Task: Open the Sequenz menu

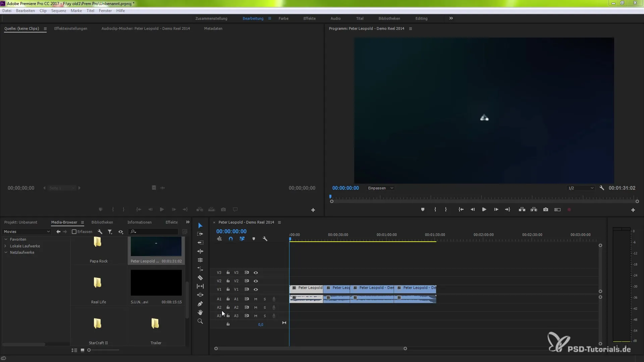Action: point(59,11)
